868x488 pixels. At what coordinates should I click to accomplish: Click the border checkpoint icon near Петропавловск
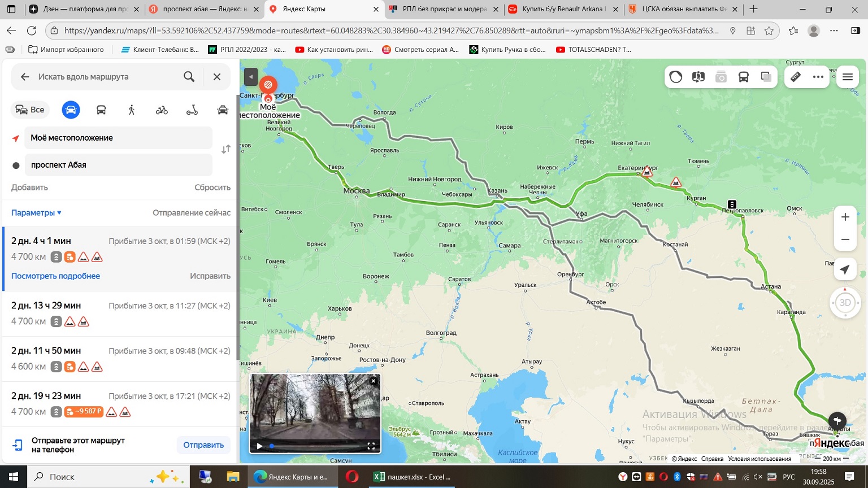pos(732,204)
